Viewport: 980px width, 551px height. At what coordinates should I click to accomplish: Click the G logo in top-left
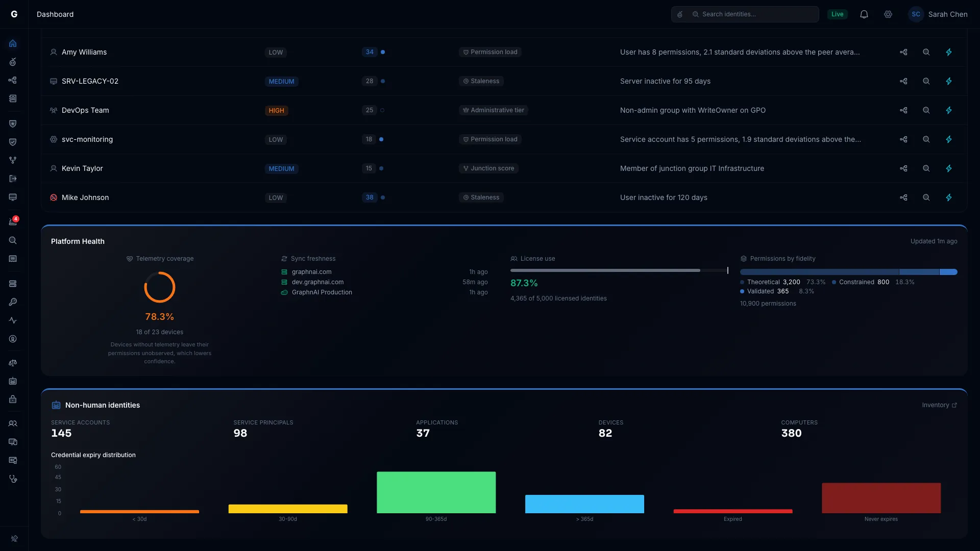pyautogui.click(x=14, y=14)
